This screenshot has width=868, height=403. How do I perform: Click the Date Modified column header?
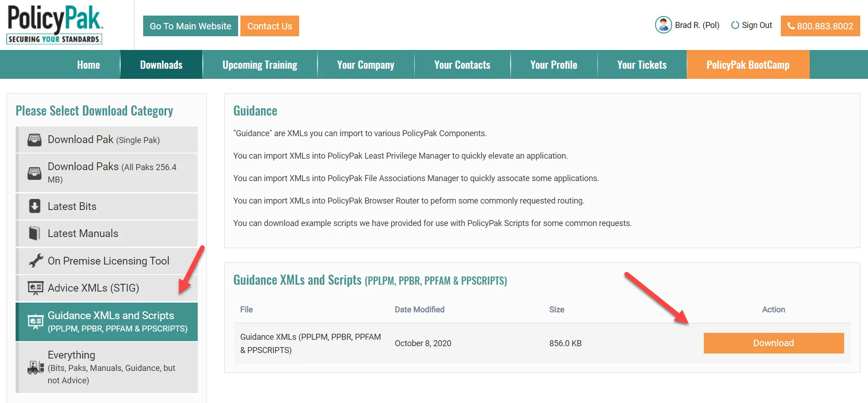pyautogui.click(x=419, y=309)
